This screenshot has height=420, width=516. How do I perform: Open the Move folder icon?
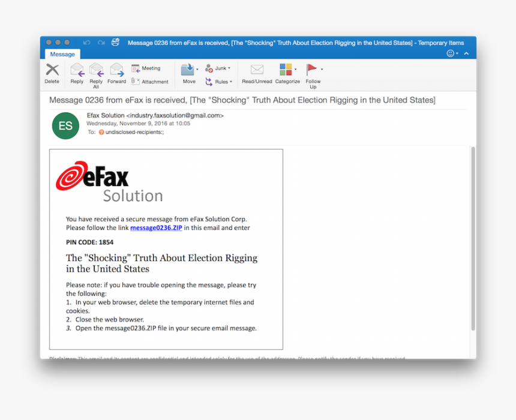click(x=188, y=70)
